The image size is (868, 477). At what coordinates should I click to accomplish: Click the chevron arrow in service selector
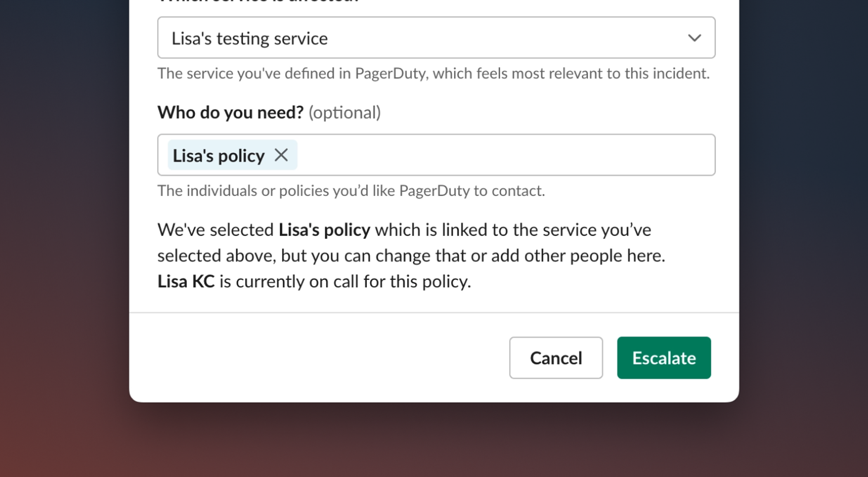pos(694,38)
